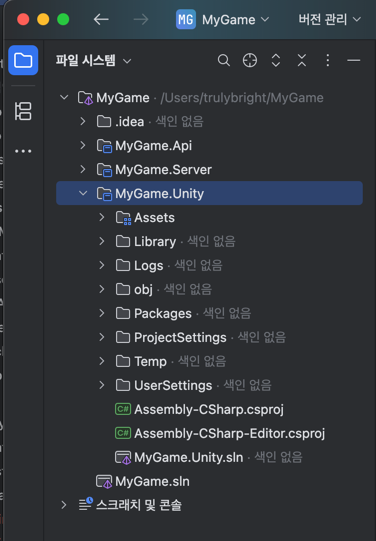This screenshot has height=541, width=376.
Task: Select the ProjectSettings folder row
Action: [x=209, y=337]
